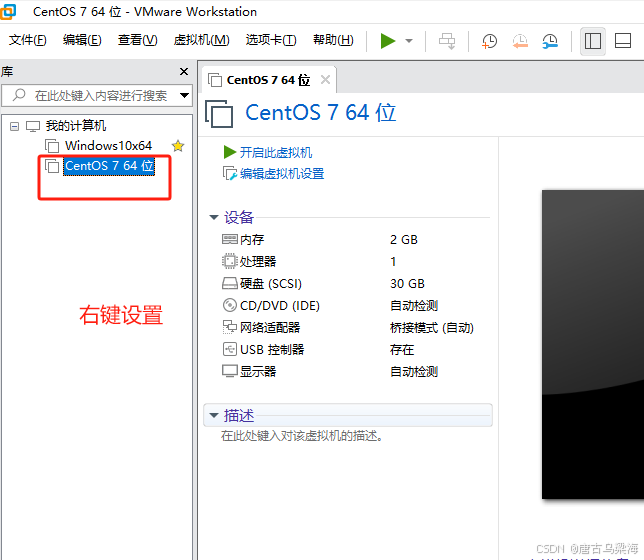Click the VM icon on the CentOS tab
This screenshot has width=644, height=560.
pos(215,80)
